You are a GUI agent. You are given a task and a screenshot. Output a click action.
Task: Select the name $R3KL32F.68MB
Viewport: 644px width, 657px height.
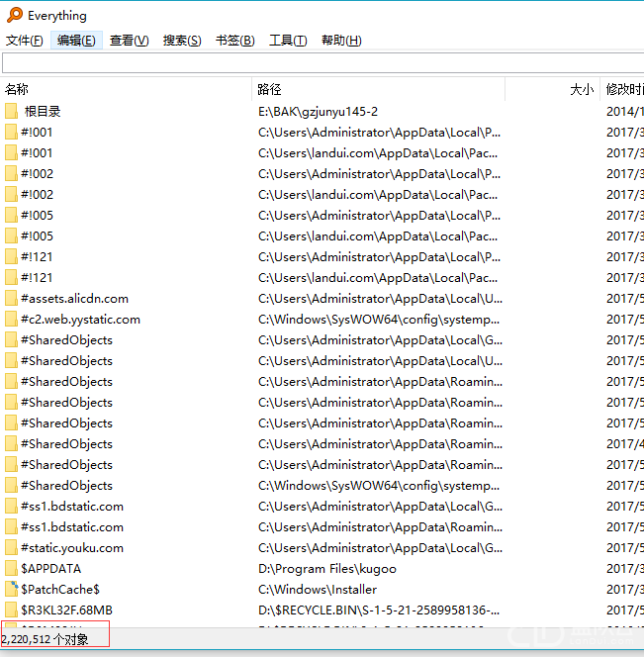tap(66, 610)
